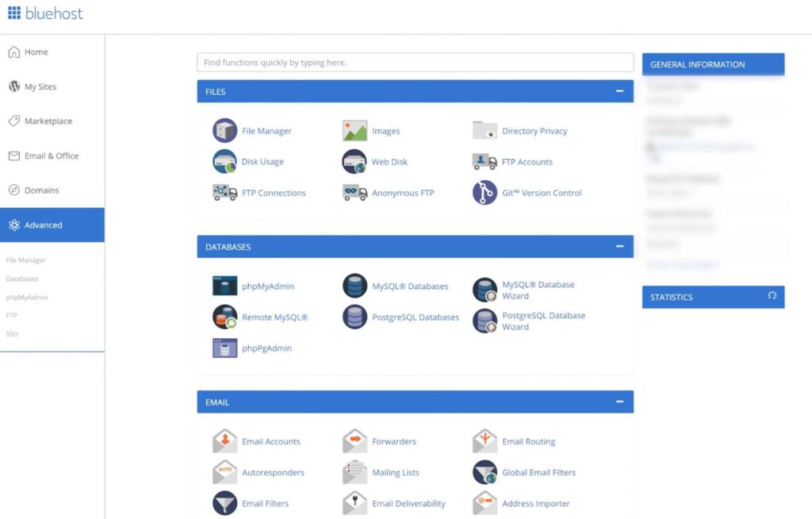Image resolution: width=812 pixels, height=519 pixels.
Task: Open the MySQL Databases icon
Action: [x=354, y=286]
